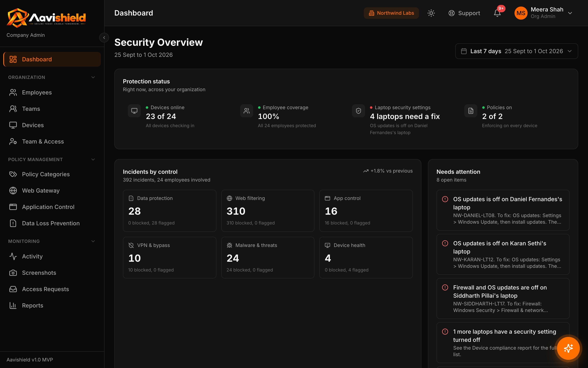Open the Teams page
Viewport: 588px width, 368px height.
point(52,109)
